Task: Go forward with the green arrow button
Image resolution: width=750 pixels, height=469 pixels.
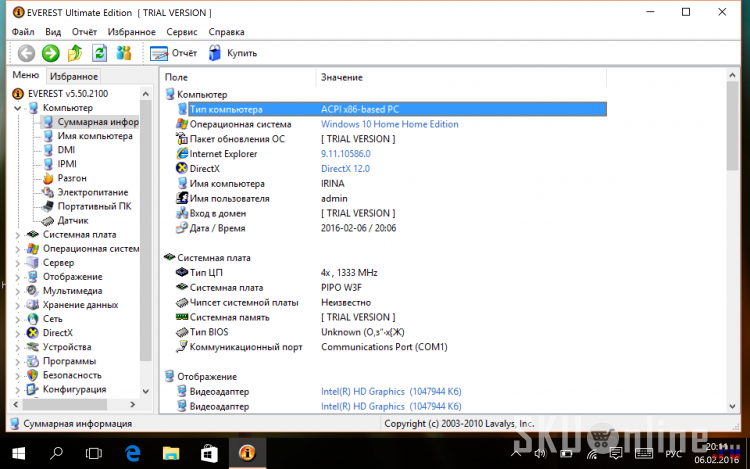Action: tap(51, 53)
